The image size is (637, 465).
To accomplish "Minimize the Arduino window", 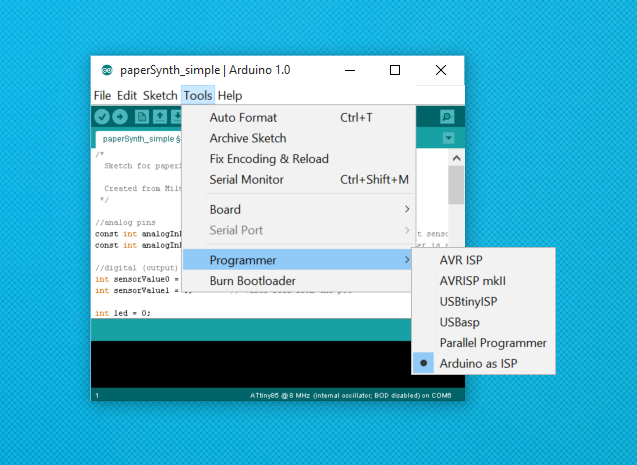I will click(350, 70).
